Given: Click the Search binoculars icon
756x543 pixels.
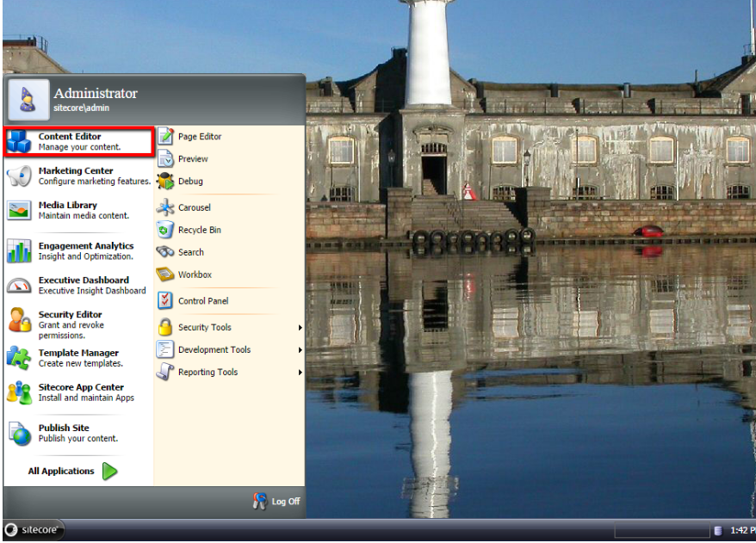Looking at the screenshot, I should point(165,251).
